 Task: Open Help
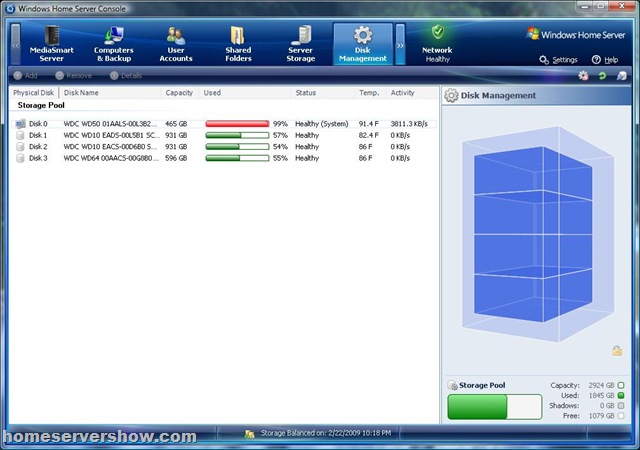[605, 60]
